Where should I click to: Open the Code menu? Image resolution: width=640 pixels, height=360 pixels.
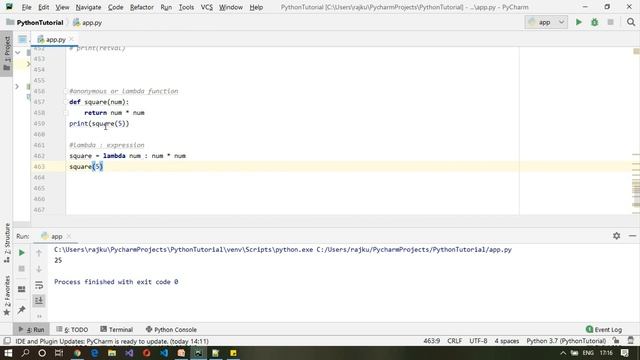click(116, 7)
